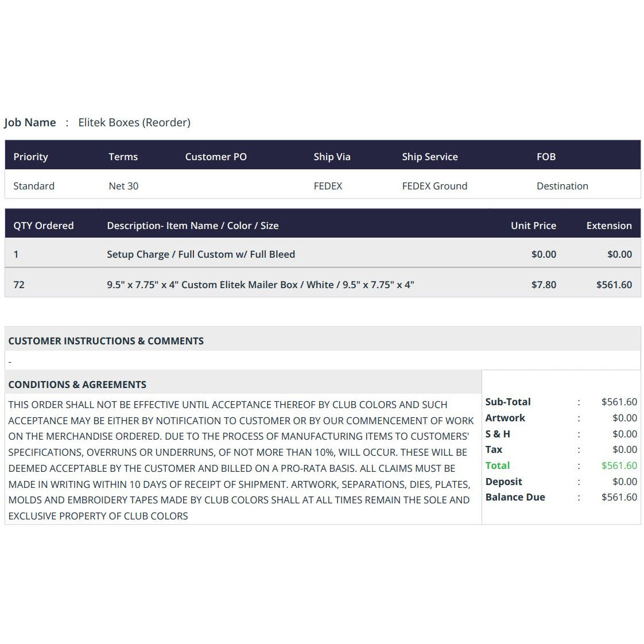Viewport: 644px width, 644px height.
Task: Select the Unit Price column header
Action: (534, 226)
